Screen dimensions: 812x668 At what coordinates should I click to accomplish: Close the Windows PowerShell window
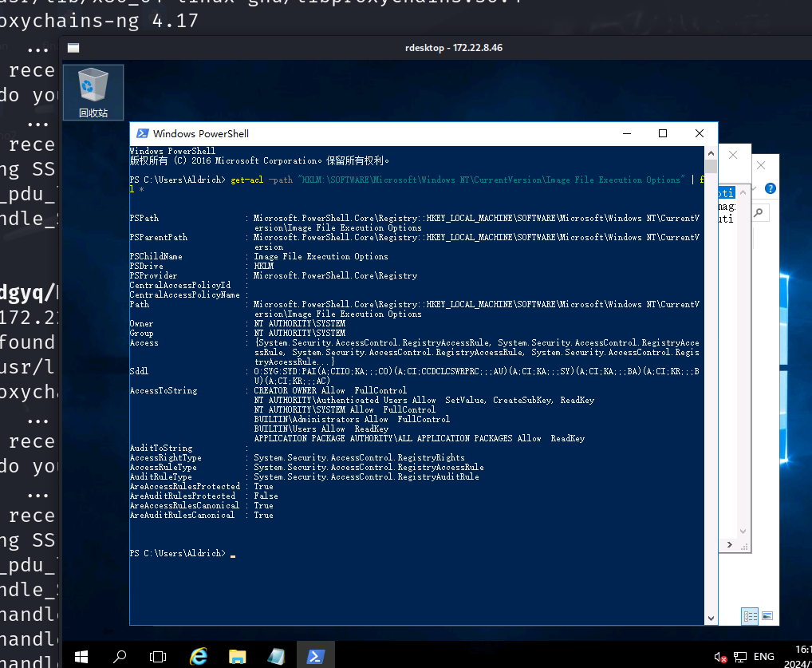699,134
